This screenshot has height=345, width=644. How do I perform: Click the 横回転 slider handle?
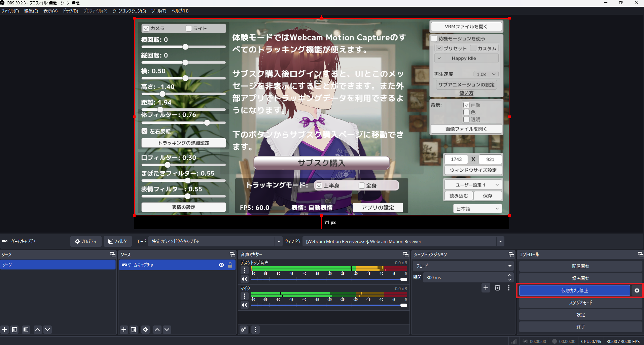(x=185, y=47)
